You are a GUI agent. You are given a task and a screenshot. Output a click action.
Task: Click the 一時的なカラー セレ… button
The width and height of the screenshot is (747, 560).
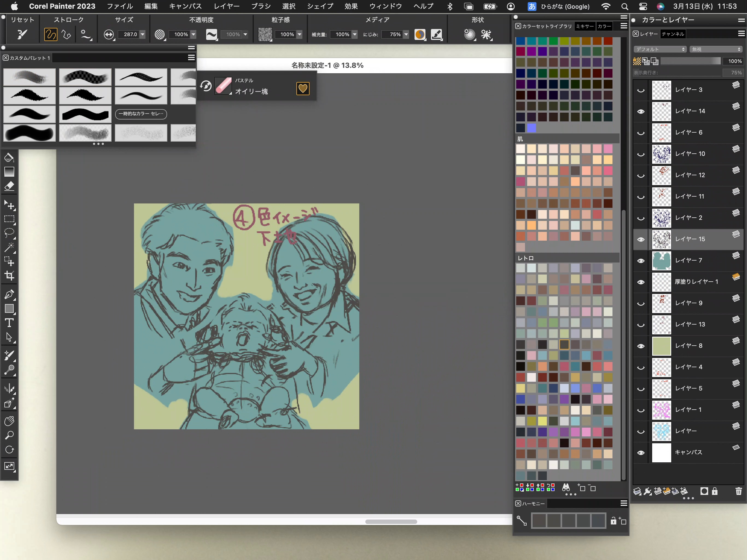point(141,114)
